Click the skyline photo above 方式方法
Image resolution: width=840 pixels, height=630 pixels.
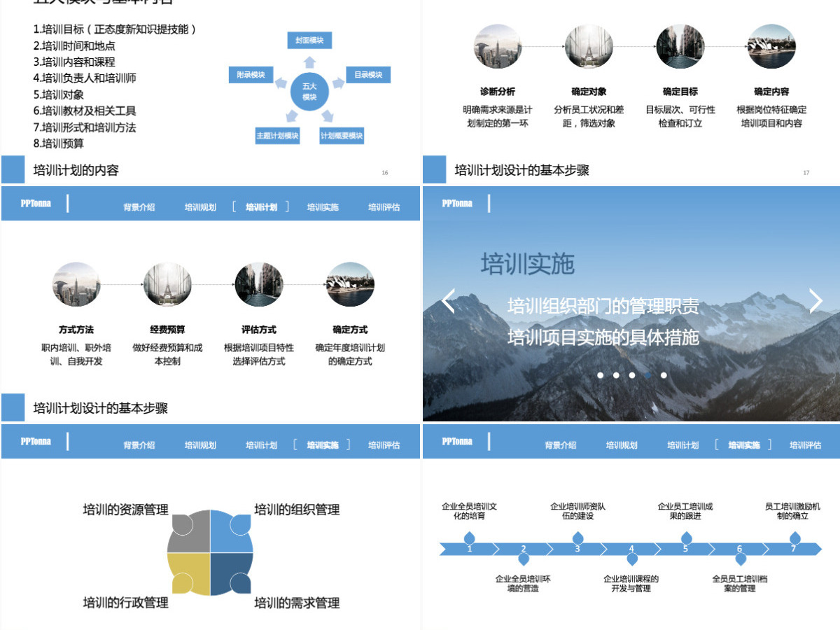[76, 284]
